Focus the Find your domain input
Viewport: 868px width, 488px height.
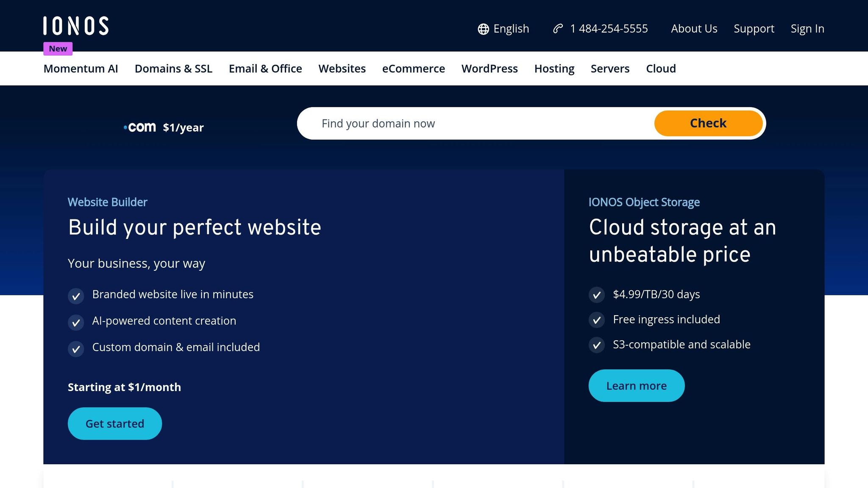[x=475, y=124]
